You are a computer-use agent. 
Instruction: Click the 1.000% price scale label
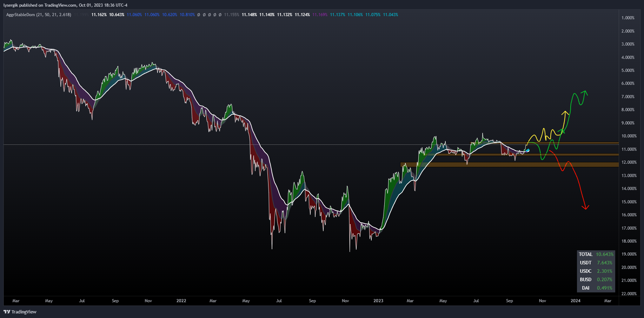(x=628, y=18)
